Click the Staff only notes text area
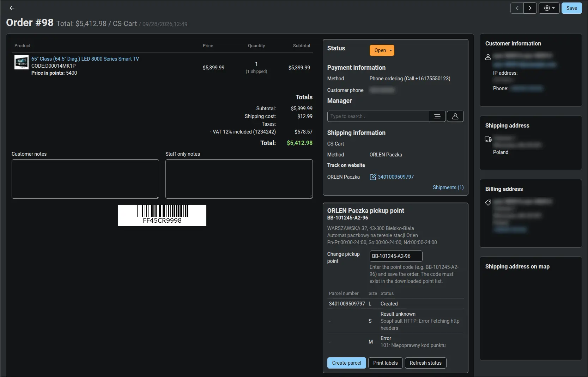 [239, 179]
